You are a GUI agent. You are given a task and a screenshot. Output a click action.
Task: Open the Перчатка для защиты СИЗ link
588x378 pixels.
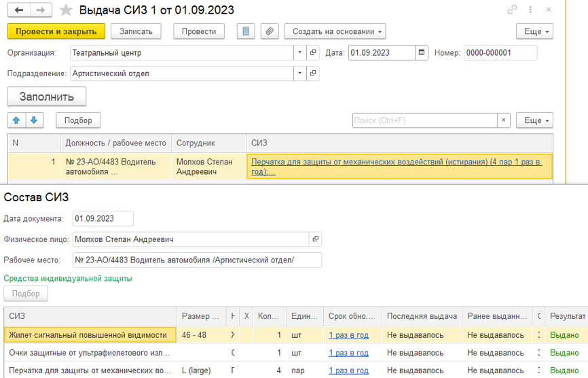[399, 167]
